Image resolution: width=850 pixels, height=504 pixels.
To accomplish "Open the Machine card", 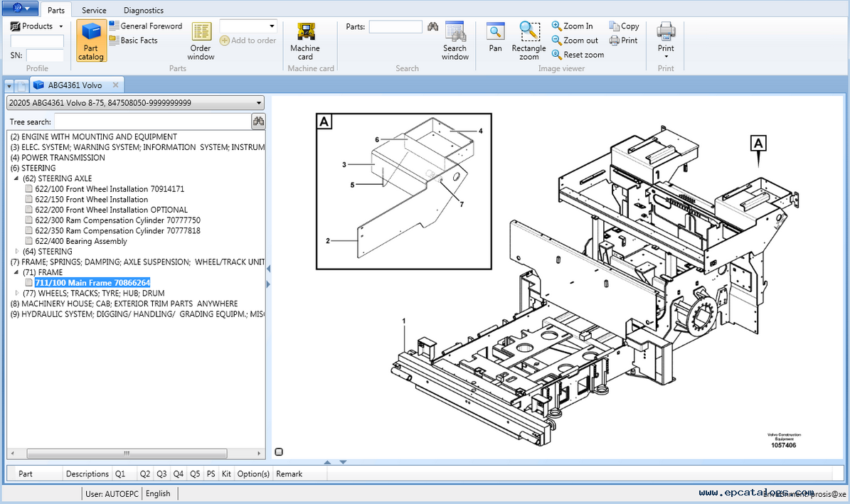I will pyautogui.click(x=305, y=41).
